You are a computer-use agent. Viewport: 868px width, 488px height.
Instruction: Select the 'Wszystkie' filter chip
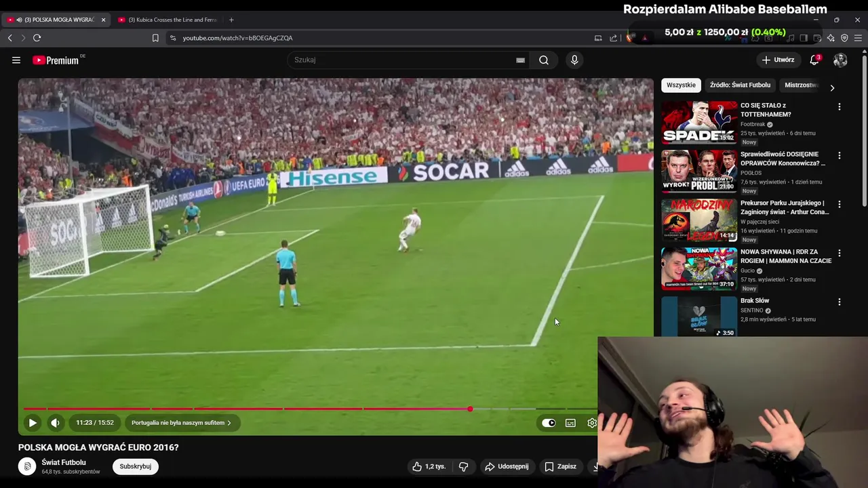681,85
